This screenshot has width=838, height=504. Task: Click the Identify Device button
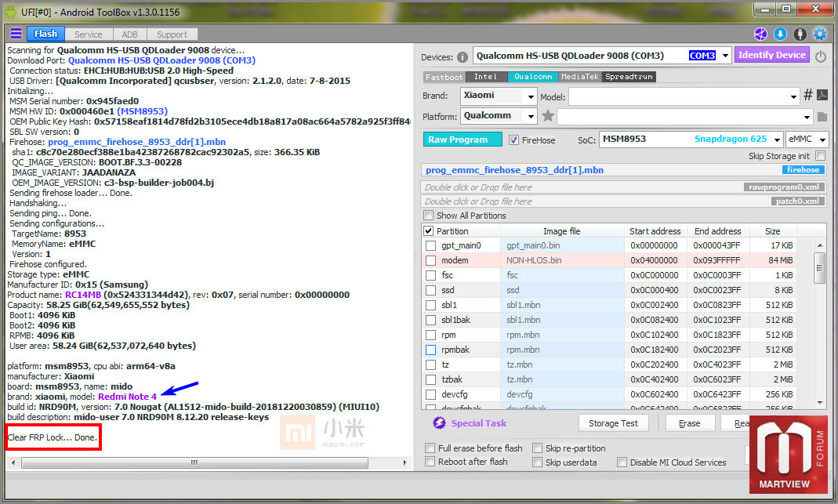[x=771, y=55]
